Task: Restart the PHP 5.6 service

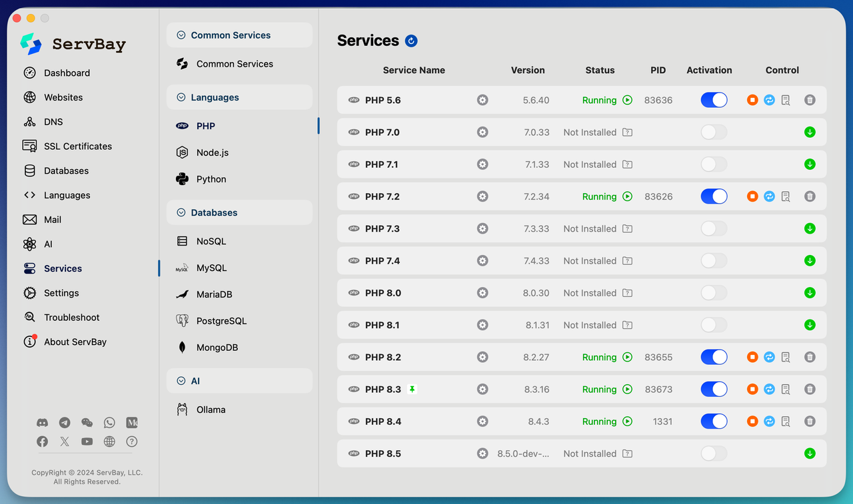Action: 769,100
